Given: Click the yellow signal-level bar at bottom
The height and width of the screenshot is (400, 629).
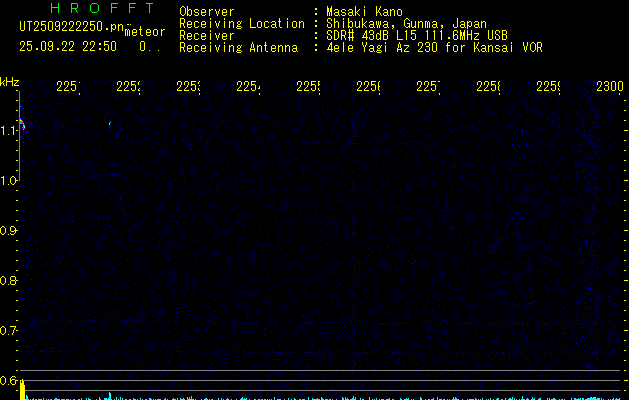Looking at the screenshot, I should tap(22, 390).
